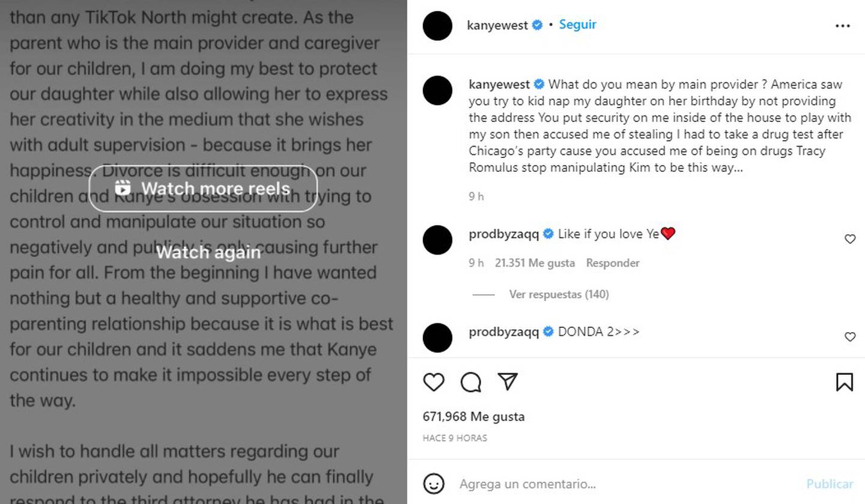Like the 'Like if you love Ye' comment

pyautogui.click(x=850, y=239)
